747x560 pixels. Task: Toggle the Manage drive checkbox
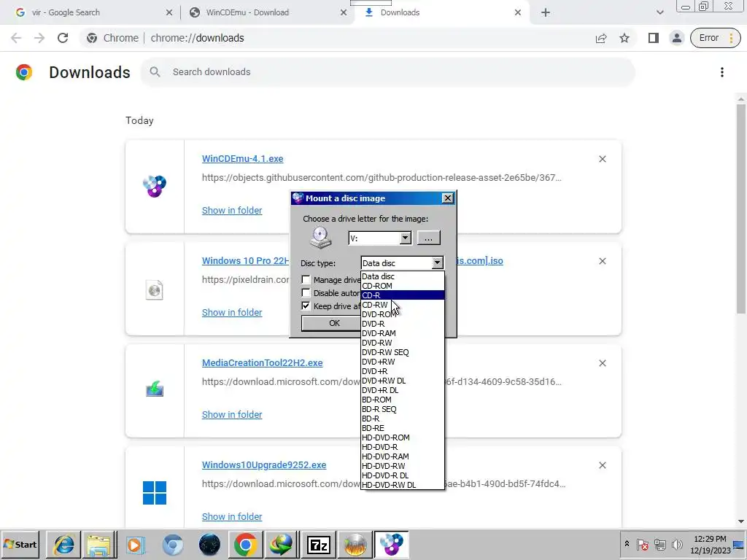click(306, 280)
